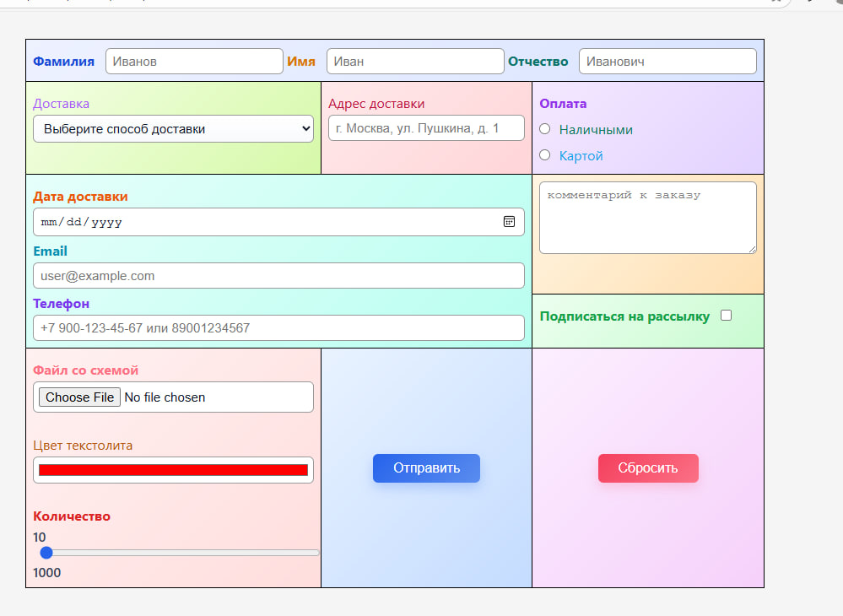Click the comment textarea resize grip
This screenshot has width=843, height=616.
752,249
